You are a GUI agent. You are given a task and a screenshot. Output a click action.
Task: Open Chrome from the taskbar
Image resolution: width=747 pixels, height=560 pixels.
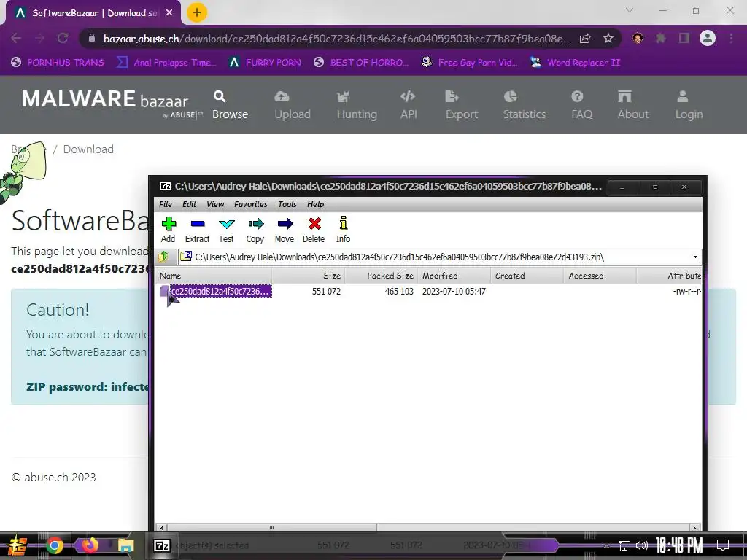point(54,545)
